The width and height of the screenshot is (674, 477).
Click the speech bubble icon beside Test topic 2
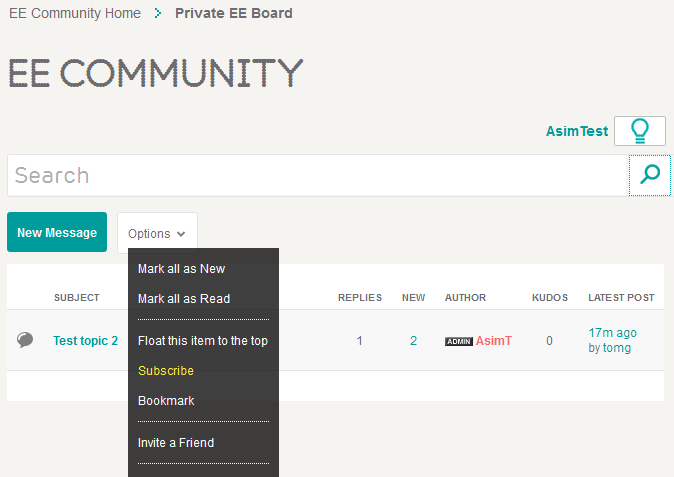[25, 341]
